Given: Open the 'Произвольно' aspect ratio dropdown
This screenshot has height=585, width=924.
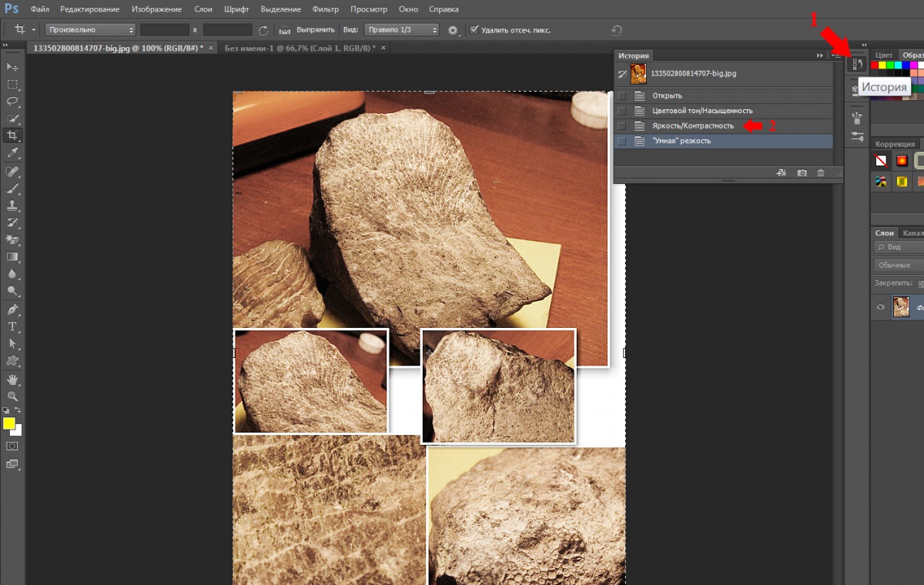Looking at the screenshot, I should point(90,30).
